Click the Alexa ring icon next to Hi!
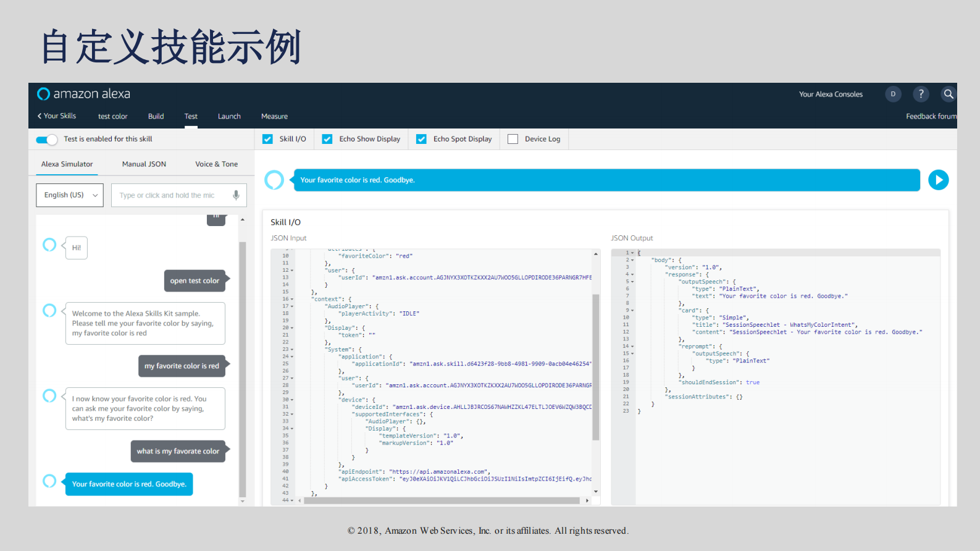The width and height of the screenshot is (980, 551). click(x=49, y=245)
